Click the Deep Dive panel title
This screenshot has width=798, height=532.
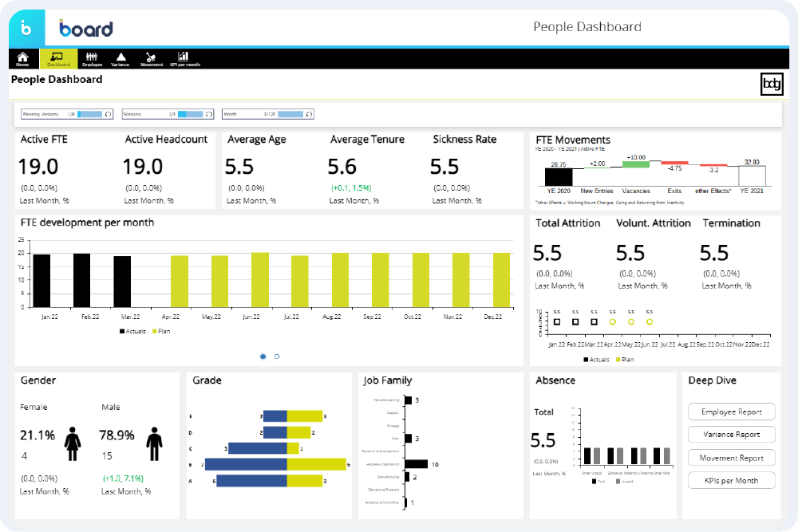click(712, 381)
